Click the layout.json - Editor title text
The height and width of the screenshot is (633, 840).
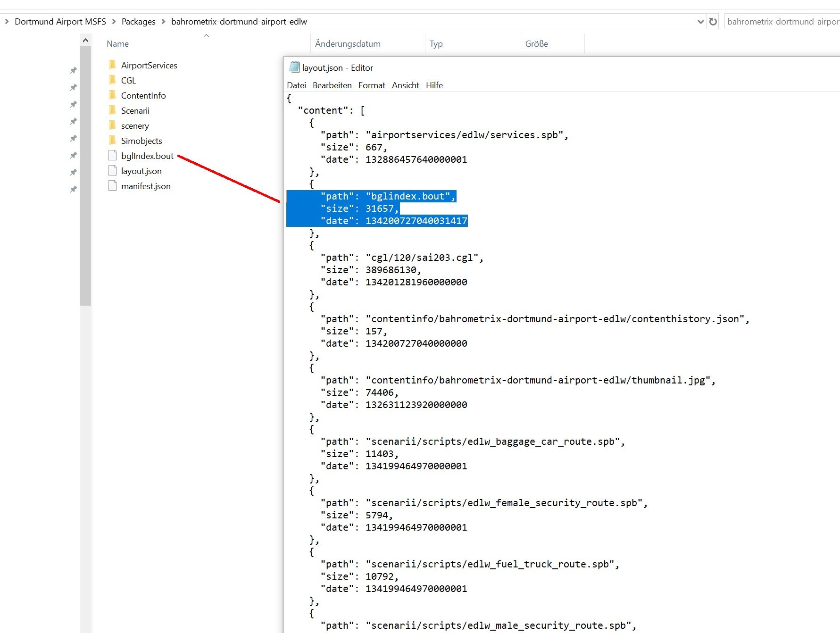pos(338,68)
